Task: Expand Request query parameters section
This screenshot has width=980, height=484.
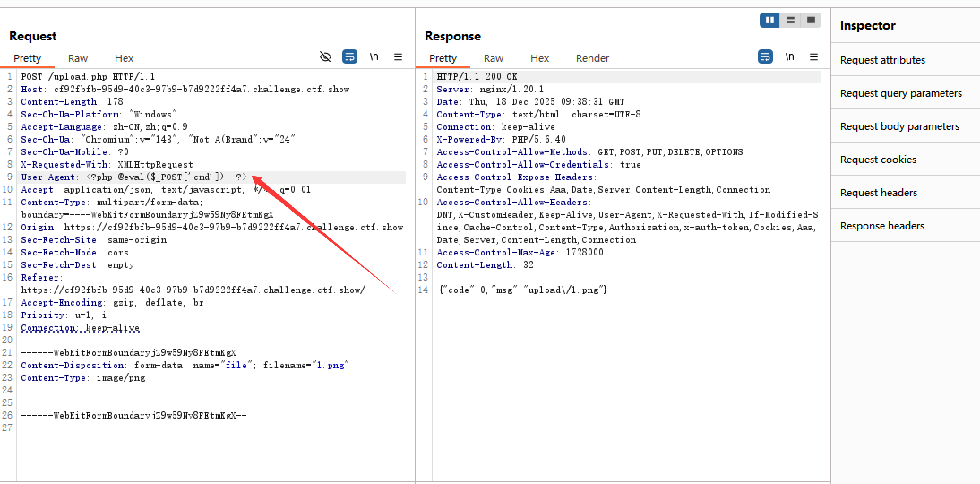Action: pos(901,93)
